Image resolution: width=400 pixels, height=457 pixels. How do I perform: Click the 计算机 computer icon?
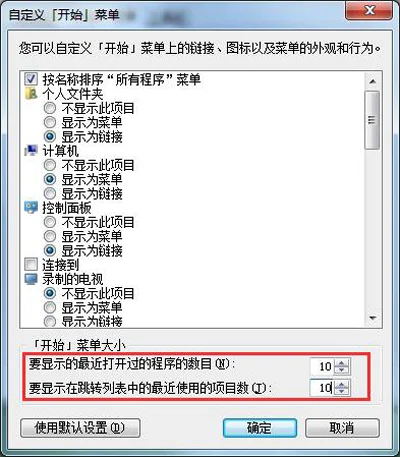click(31, 151)
